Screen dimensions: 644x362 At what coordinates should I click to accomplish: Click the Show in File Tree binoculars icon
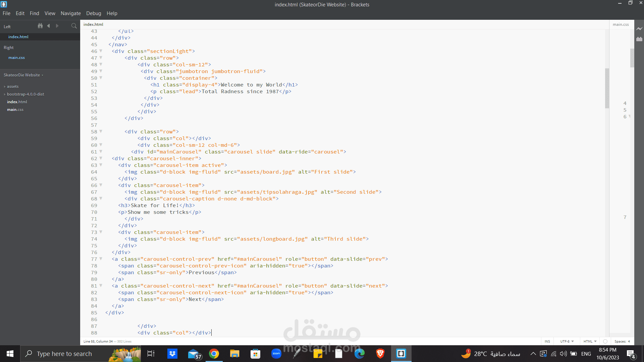(40, 26)
